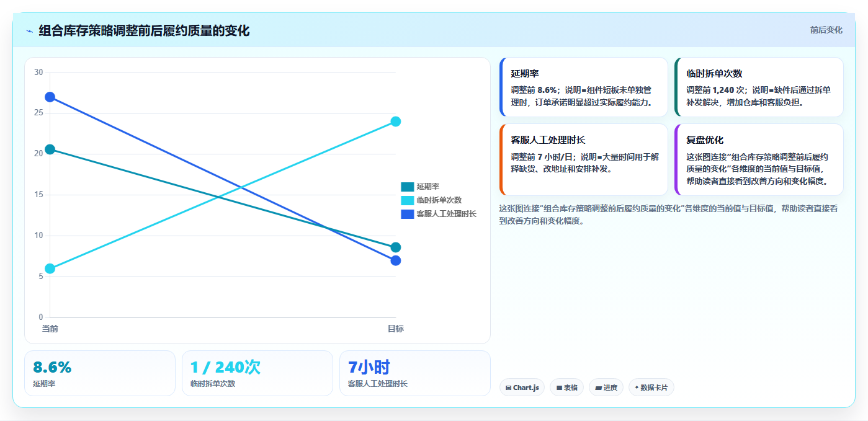
Task: Click the 当前 x-axis label
Action: pyautogui.click(x=50, y=329)
